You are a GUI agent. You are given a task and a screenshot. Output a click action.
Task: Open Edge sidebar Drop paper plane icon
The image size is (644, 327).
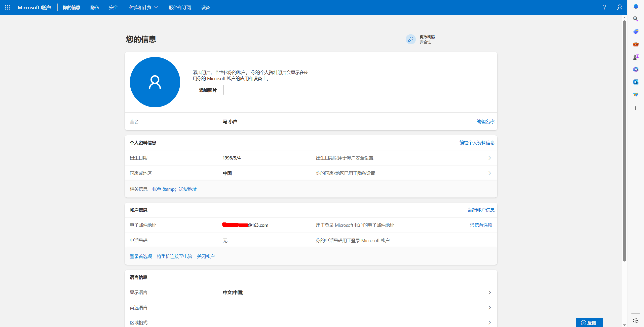[x=636, y=94]
